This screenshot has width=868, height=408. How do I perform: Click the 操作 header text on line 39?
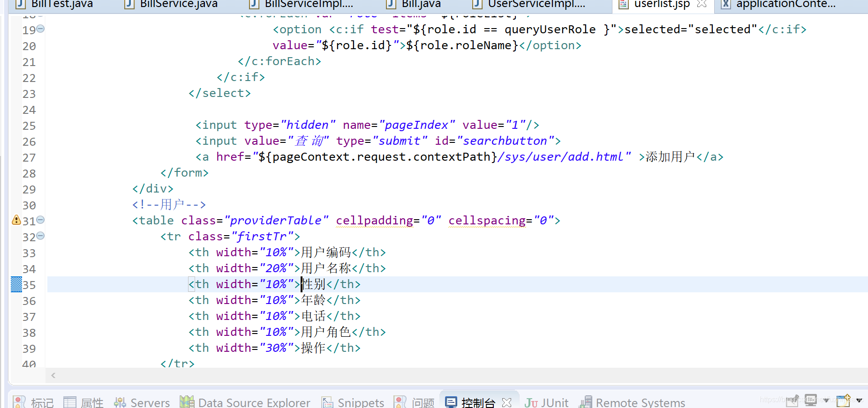(x=313, y=348)
